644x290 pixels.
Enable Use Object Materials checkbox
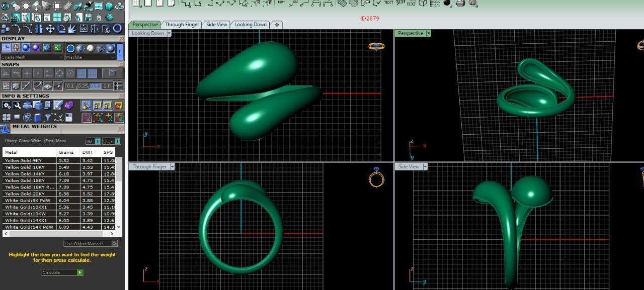coord(114,244)
